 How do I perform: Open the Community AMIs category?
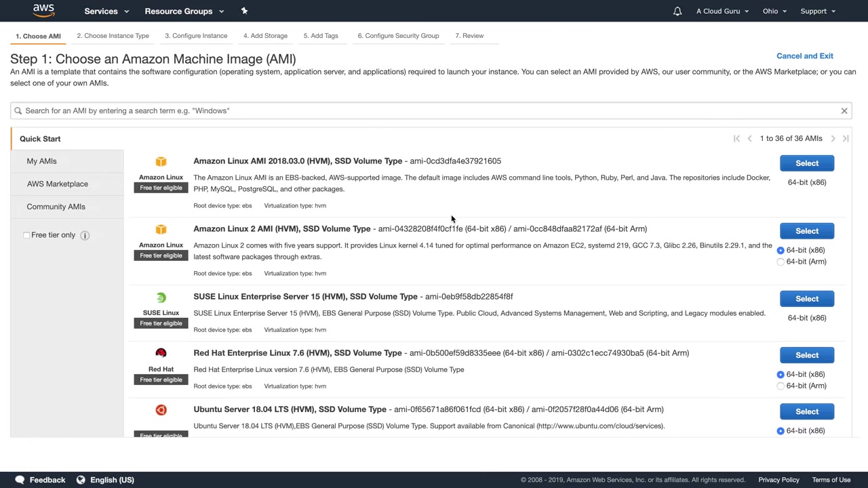[56, 207]
